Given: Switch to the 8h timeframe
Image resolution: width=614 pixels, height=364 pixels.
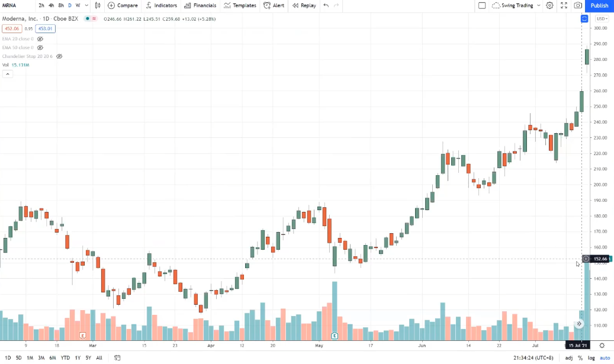Looking at the screenshot, I should (x=61, y=5).
